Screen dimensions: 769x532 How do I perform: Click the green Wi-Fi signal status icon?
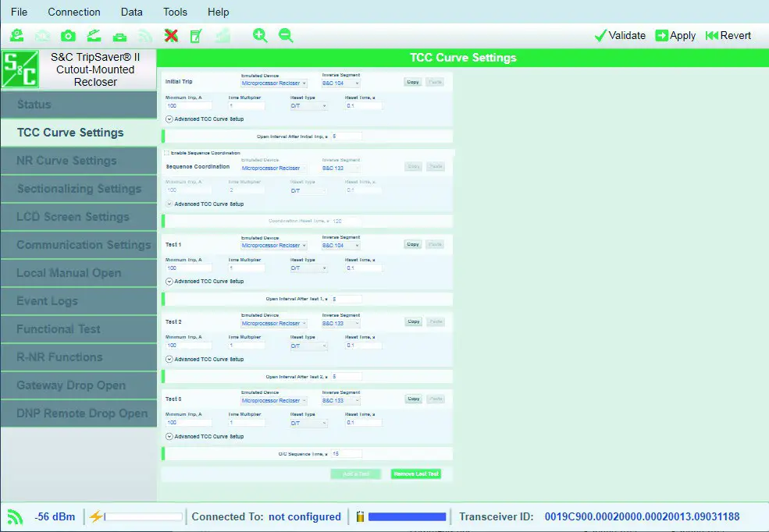[x=15, y=517]
